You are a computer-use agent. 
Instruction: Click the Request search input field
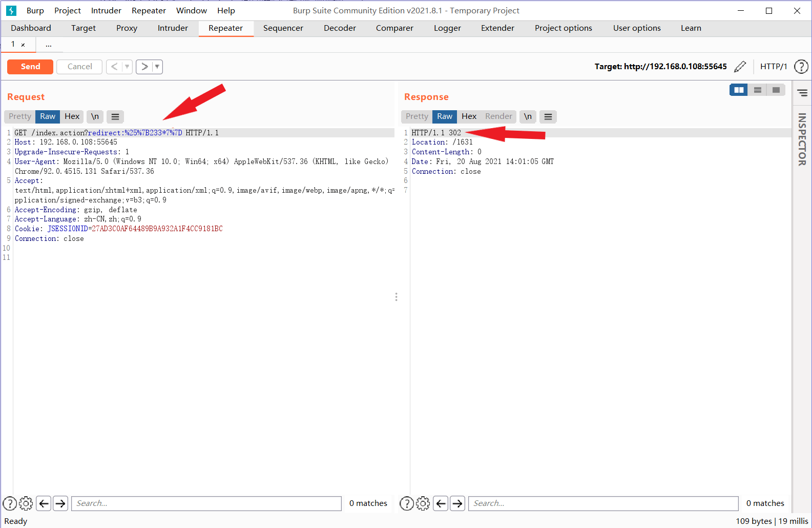pos(206,503)
